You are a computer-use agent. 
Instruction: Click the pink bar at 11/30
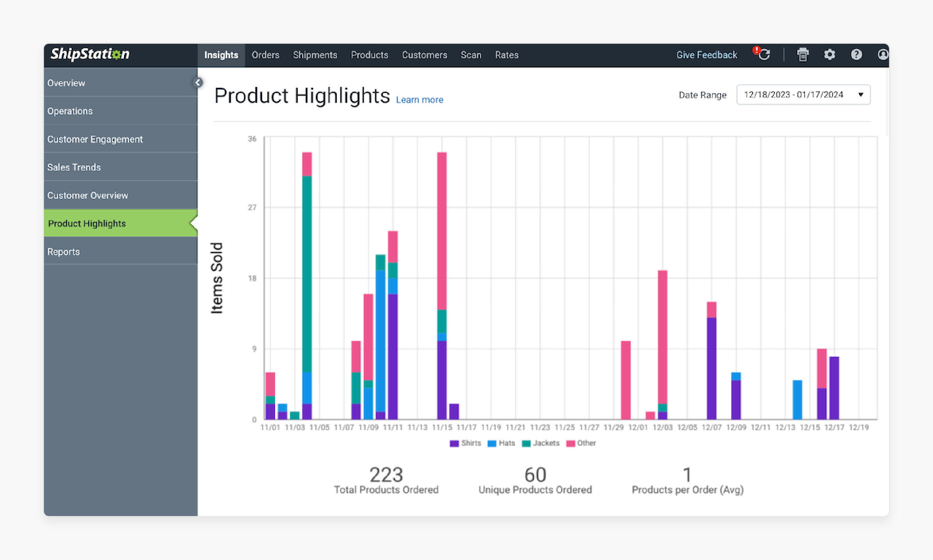[626, 380]
